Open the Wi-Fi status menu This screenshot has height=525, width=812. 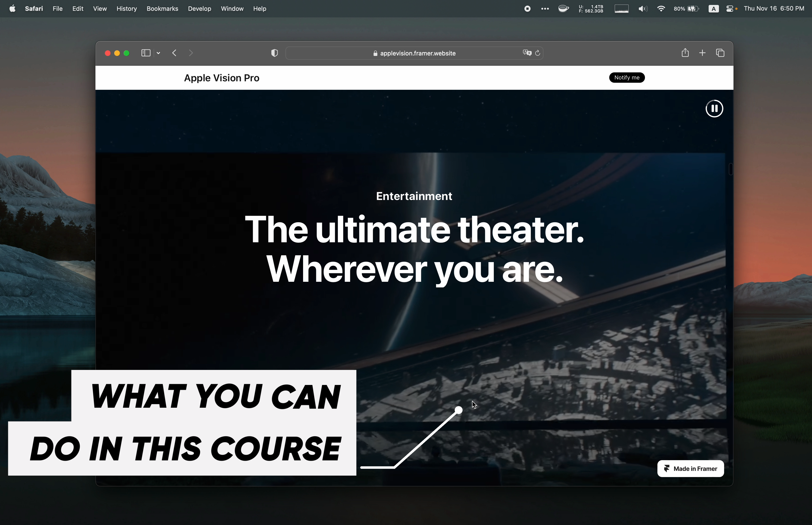click(661, 9)
